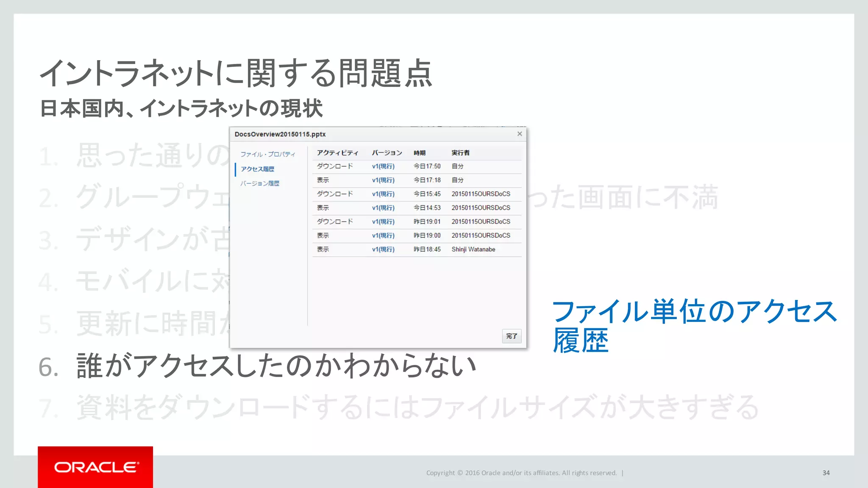Click list item 6 誰がアクセスしたのかわからない
Viewport: 868px width, 488px height.
258,366
